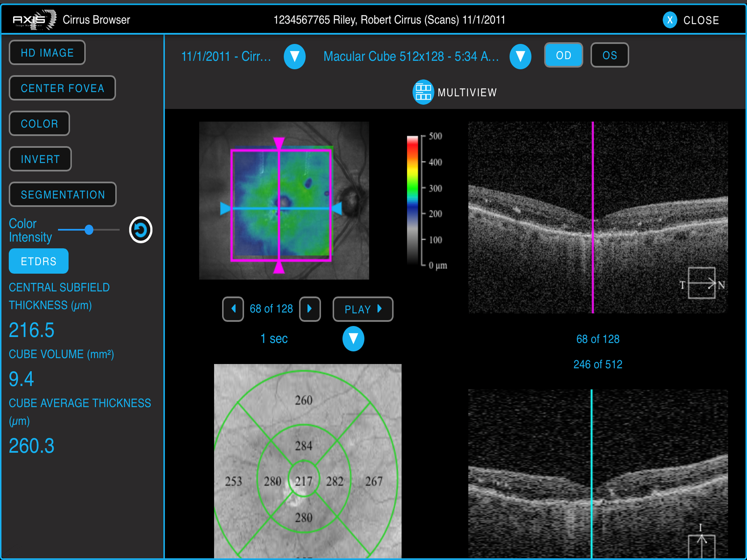Click the Multiview grid icon

pyautogui.click(x=423, y=92)
